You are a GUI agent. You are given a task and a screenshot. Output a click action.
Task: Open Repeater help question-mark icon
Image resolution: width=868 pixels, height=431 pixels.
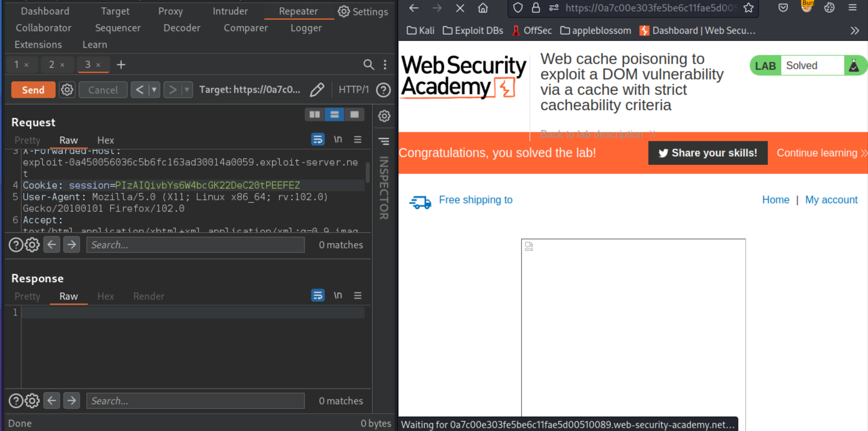[383, 90]
